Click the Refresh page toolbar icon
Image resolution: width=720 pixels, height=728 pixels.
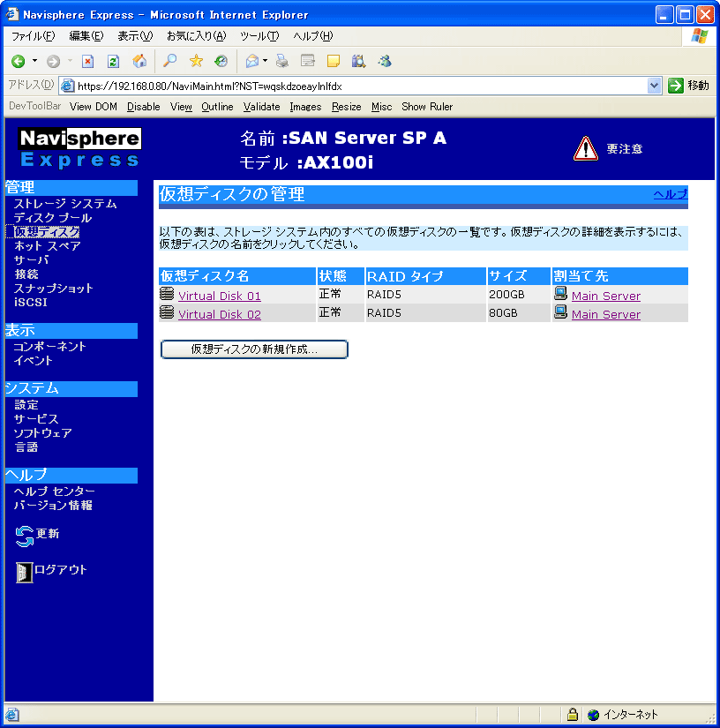(x=113, y=61)
